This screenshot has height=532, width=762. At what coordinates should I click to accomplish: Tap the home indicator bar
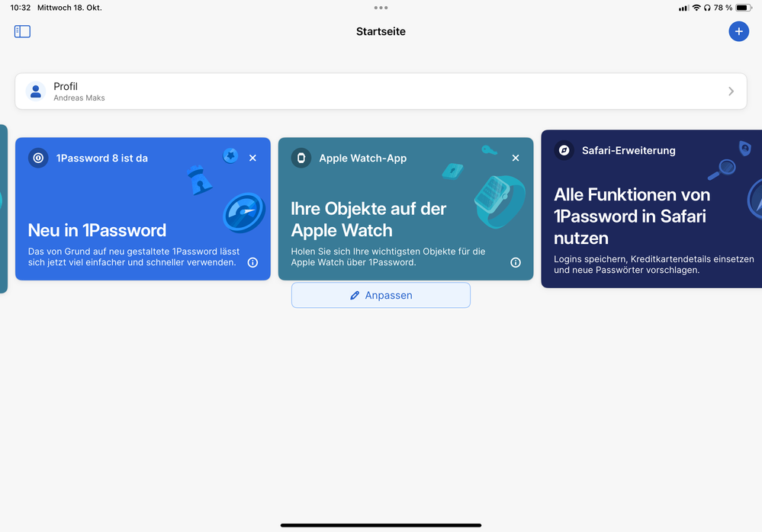point(381,525)
